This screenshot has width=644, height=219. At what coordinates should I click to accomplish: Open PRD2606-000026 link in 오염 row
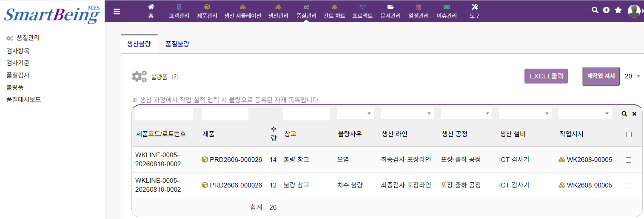(x=236, y=160)
